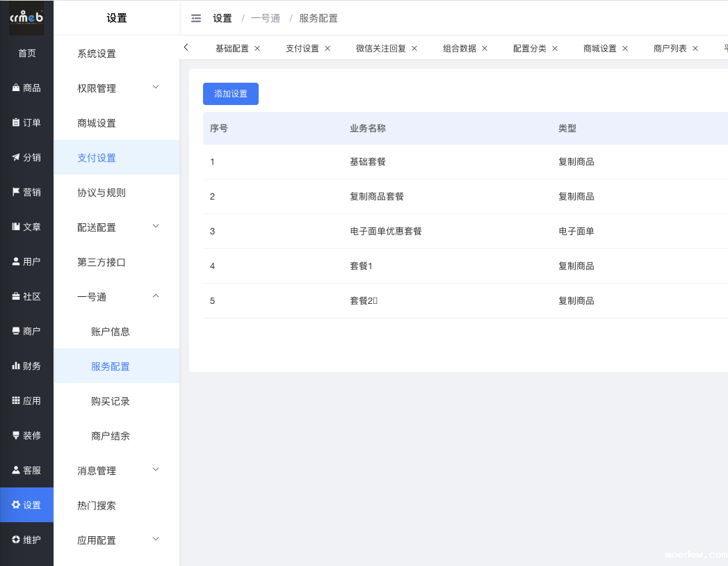Click the 添加设置 button
The width and height of the screenshot is (728, 566).
click(x=230, y=94)
